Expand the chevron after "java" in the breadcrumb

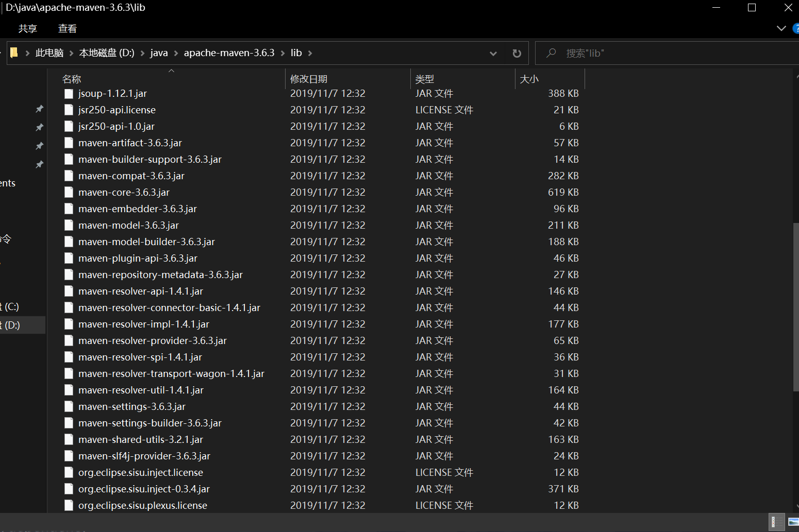pyautogui.click(x=176, y=53)
